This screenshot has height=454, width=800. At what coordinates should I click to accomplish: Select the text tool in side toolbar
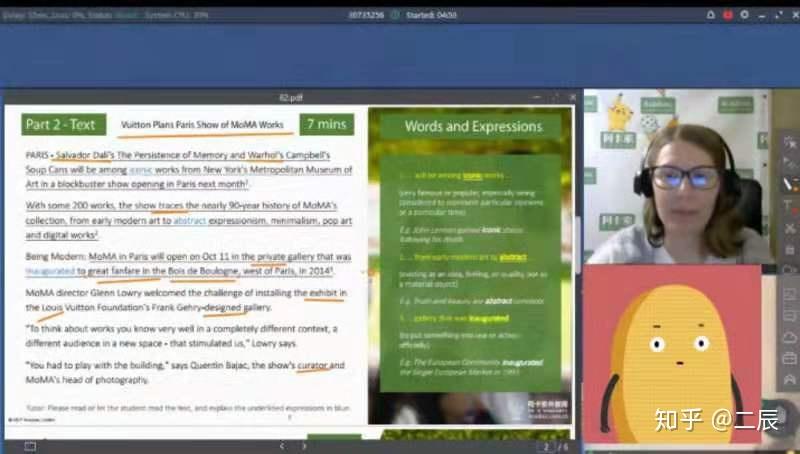click(x=789, y=207)
